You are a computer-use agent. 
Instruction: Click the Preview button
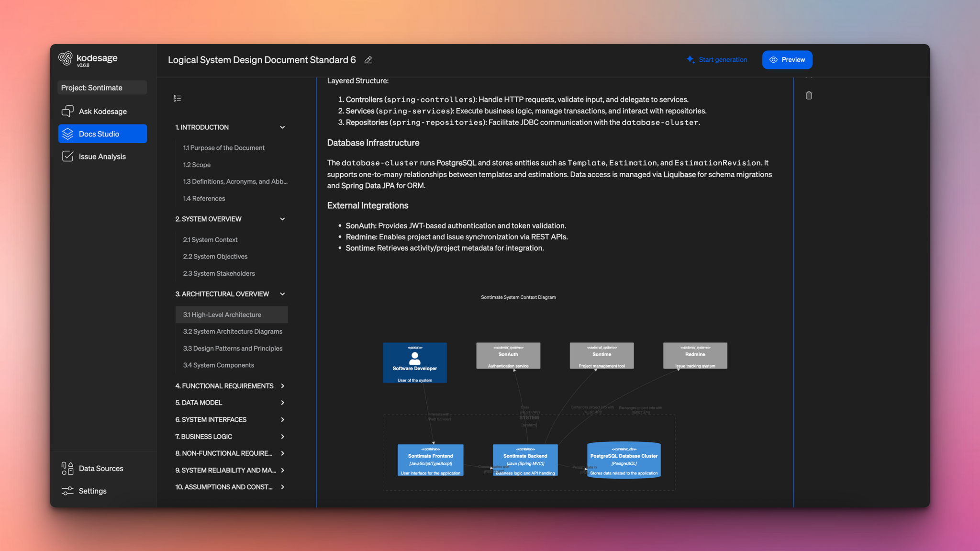tap(787, 60)
